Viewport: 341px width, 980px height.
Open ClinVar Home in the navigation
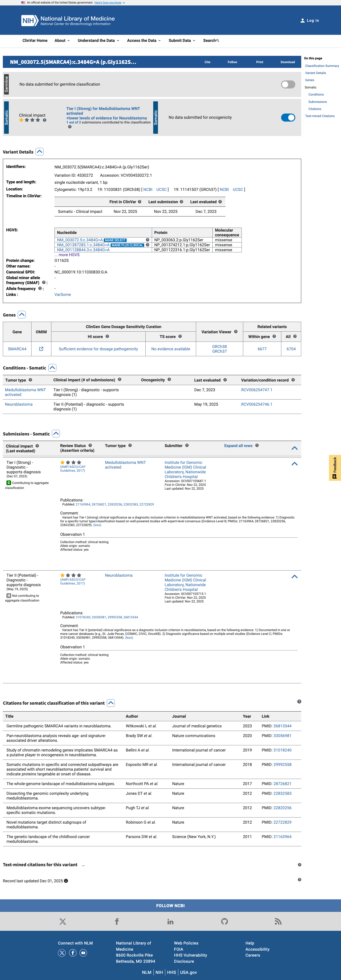coord(35,41)
